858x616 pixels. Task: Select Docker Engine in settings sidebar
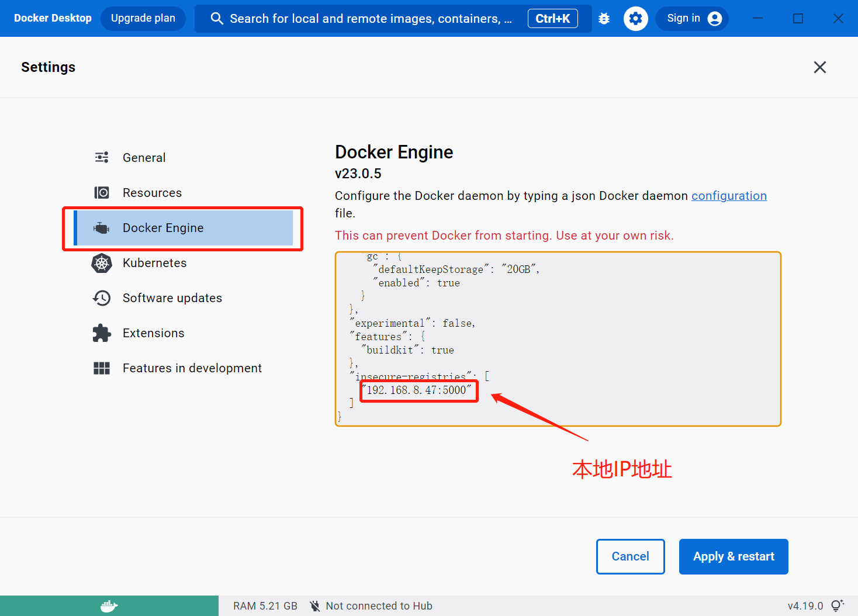tap(163, 228)
